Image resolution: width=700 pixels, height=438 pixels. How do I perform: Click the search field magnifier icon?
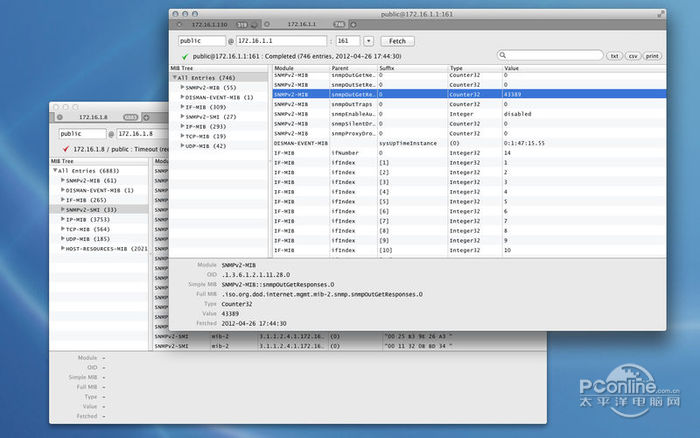point(503,56)
